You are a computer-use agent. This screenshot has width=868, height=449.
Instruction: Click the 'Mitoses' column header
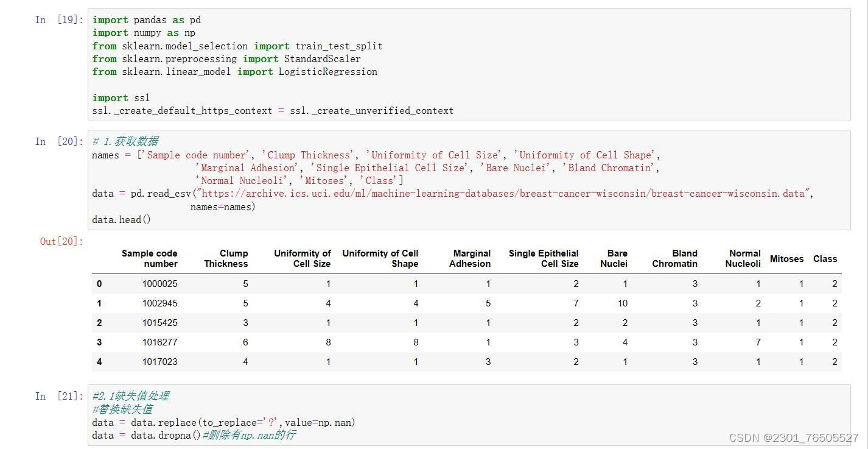787,259
